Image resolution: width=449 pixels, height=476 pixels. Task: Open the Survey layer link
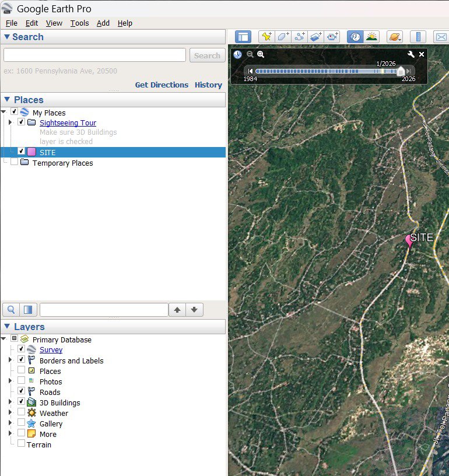click(x=51, y=350)
